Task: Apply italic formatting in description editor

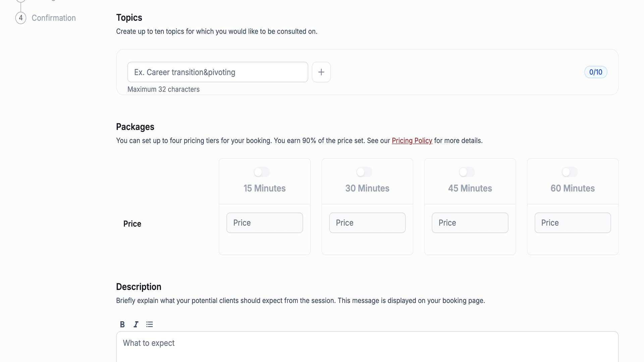Action: point(136,324)
